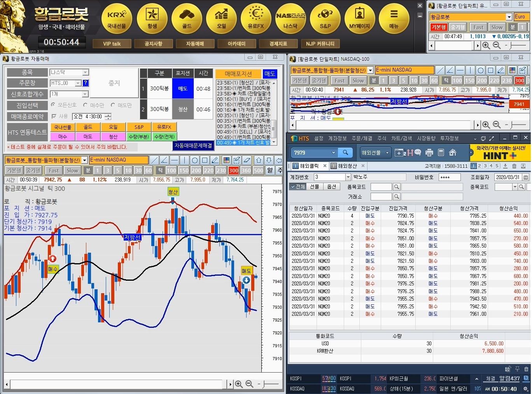Toggle the 선물 filter button
The height and width of the screenshot is (394, 532).
tap(315, 187)
